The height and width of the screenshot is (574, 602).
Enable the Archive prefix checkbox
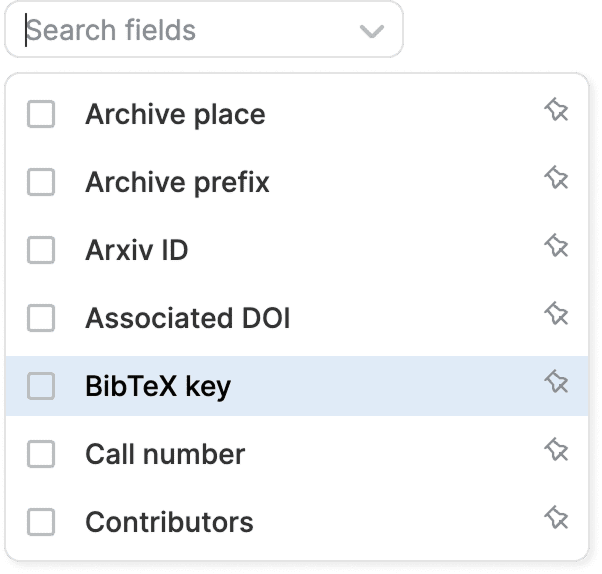tap(41, 183)
